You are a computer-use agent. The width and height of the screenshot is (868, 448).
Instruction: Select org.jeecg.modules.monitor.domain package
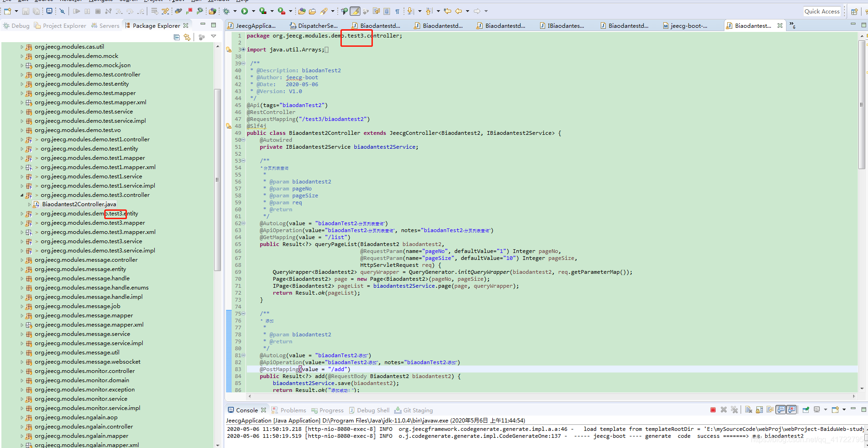82,380
